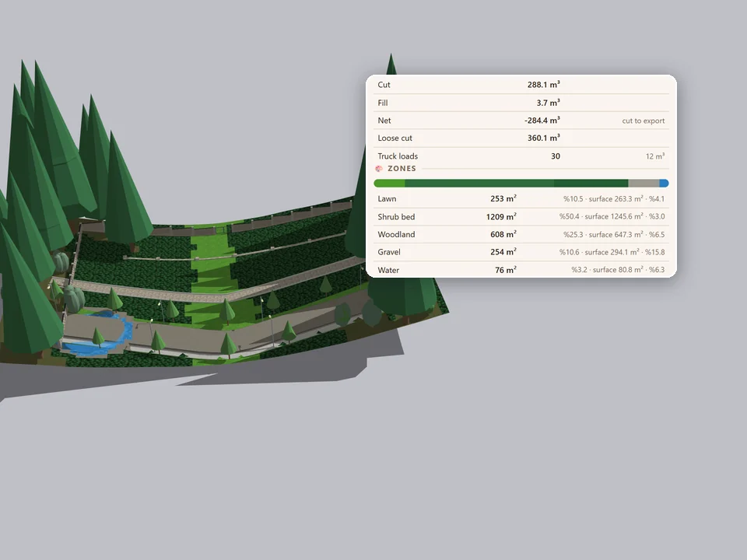
Task: Click the "cut to export" note
Action: pos(644,121)
